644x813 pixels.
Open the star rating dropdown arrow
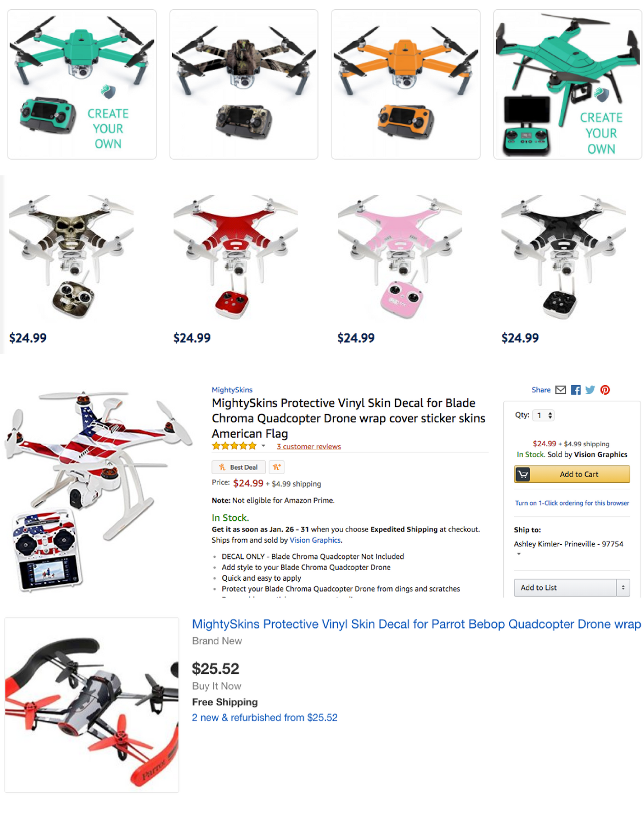coord(263,446)
